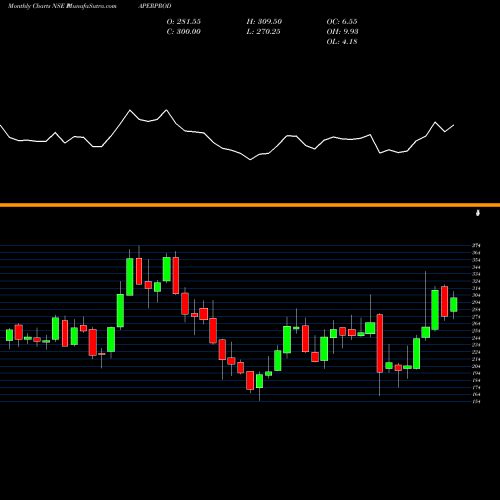Click the 174 price axis label
The height and width of the screenshot is (500, 500).
pos(476,387)
